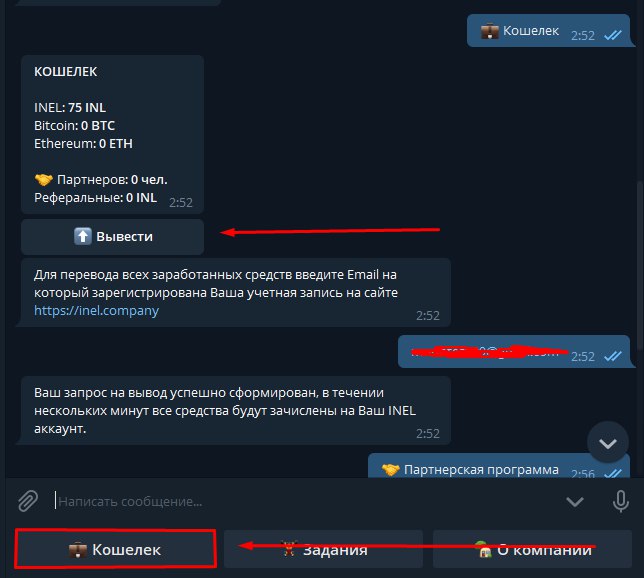
Task: Click the О компании keyboard button
Action: 532,549
